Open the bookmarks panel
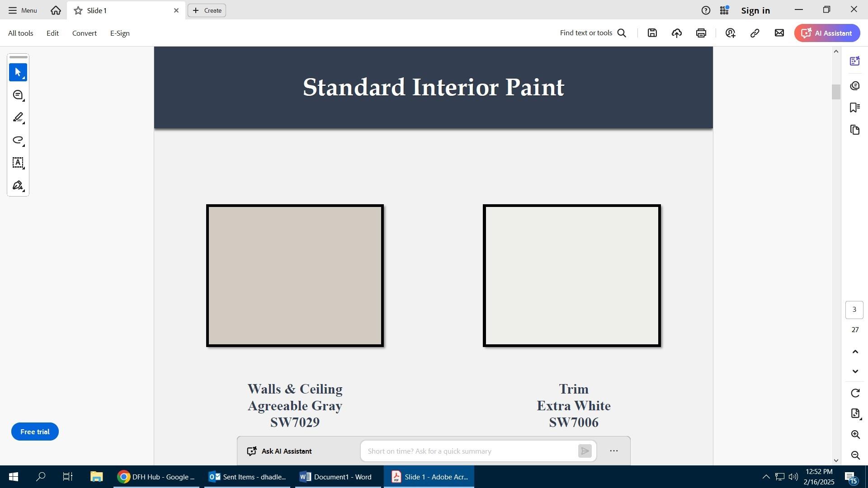The height and width of the screenshot is (488, 868). pos(854,108)
